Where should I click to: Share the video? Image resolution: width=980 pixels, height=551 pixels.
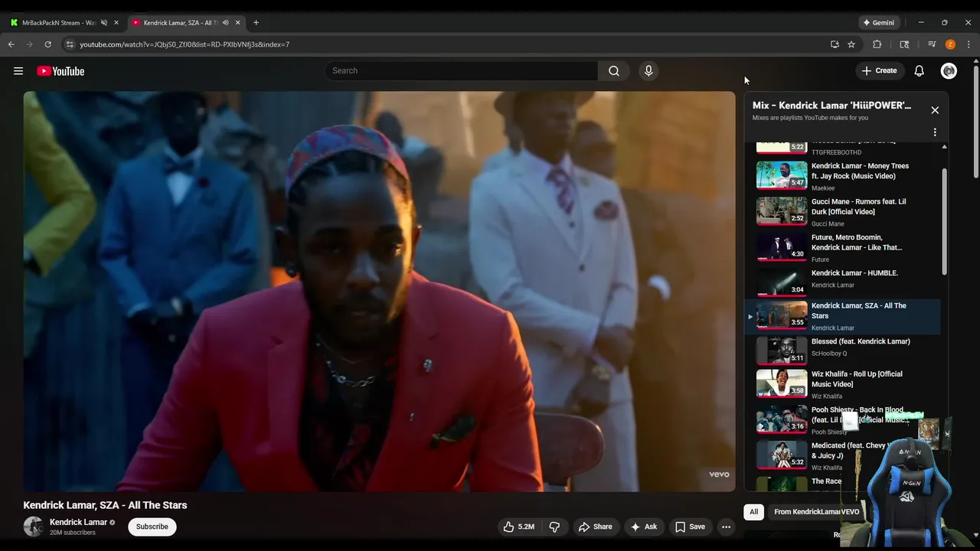pyautogui.click(x=595, y=527)
